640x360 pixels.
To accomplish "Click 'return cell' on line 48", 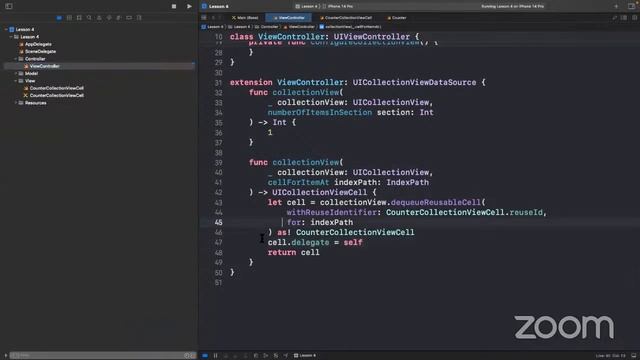I will click(293, 253).
